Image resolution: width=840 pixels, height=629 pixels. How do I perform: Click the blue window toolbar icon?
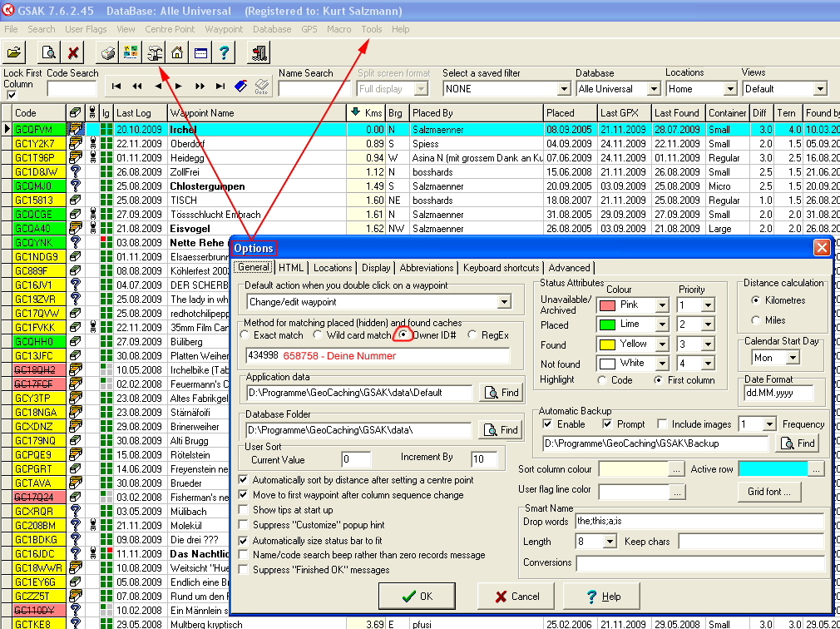pos(200,52)
